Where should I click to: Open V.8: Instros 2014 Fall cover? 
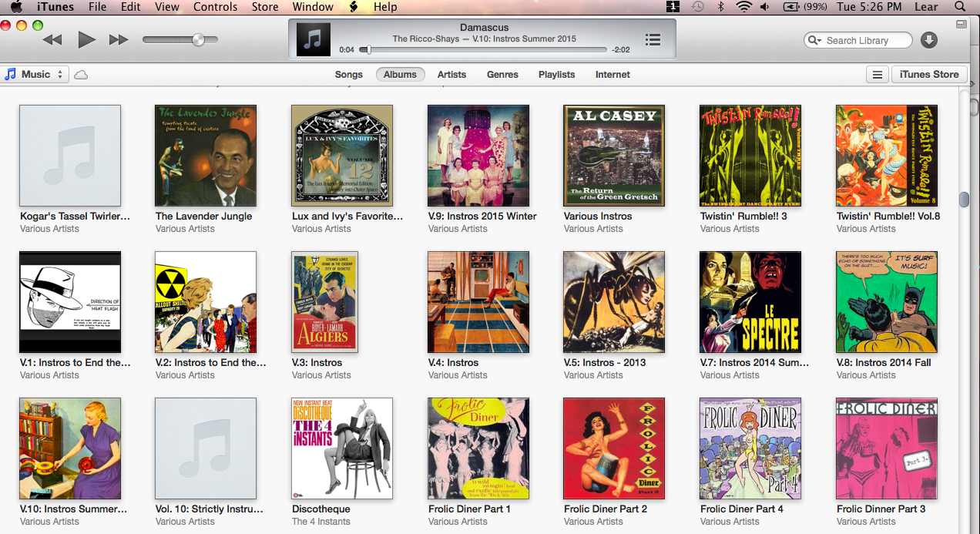(x=887, y=302)
